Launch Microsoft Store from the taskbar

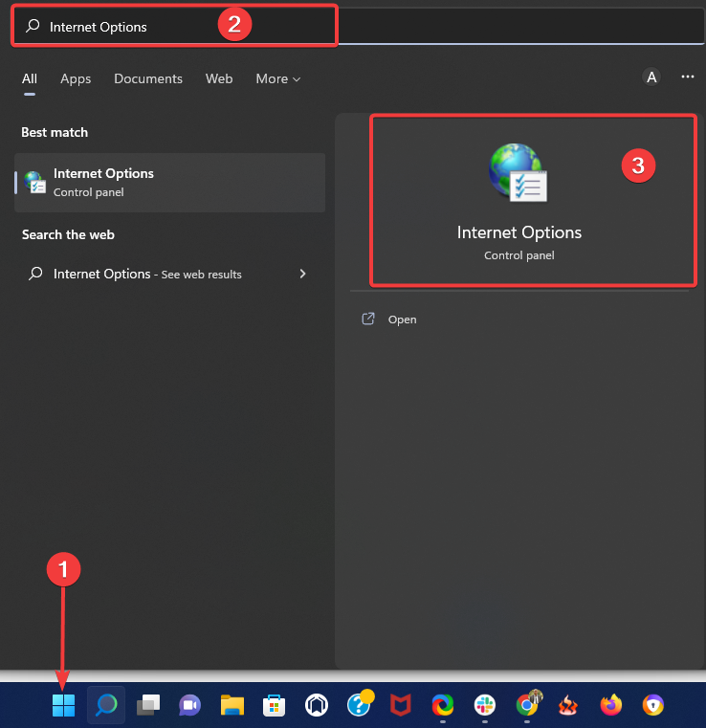coord(275,706)
